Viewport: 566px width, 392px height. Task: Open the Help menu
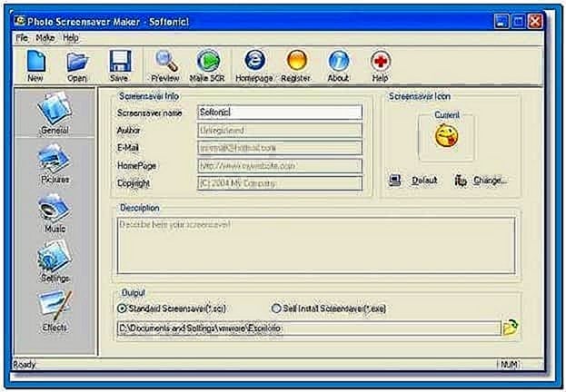point(70,38)
